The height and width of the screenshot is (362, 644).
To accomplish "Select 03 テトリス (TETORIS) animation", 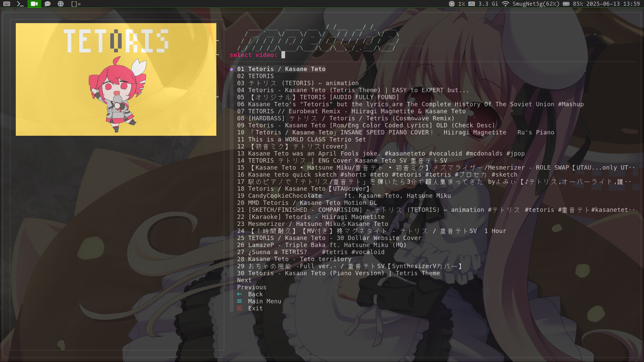I will pyautogui.click(x=298, y=83).
